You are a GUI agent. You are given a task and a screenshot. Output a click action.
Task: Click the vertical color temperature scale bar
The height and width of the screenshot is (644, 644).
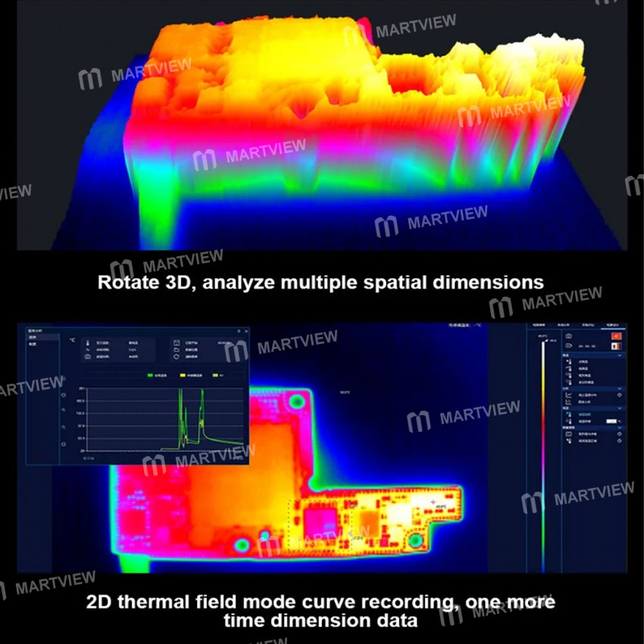pyautogui.click(x=543, y=456)
